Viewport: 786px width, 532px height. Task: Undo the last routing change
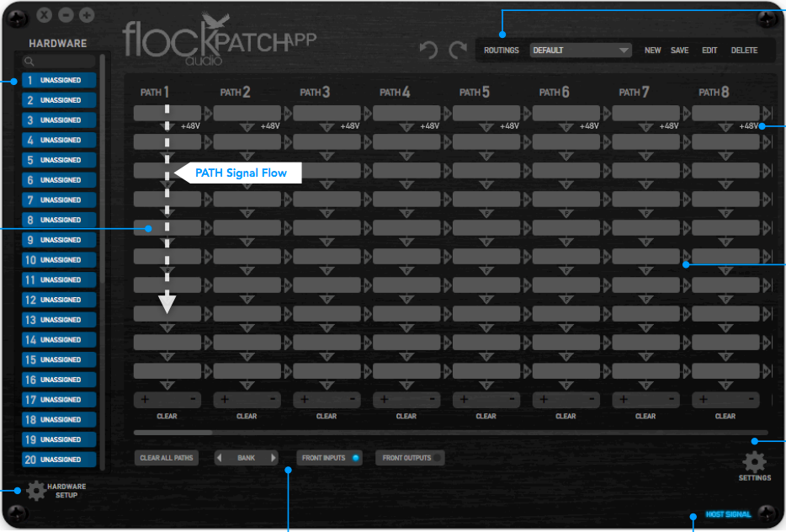(428, 50)
